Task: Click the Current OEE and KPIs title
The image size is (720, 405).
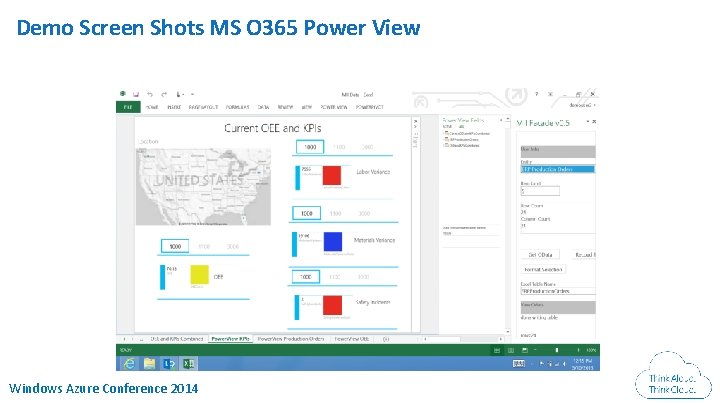Action: [x=273, y=128]
